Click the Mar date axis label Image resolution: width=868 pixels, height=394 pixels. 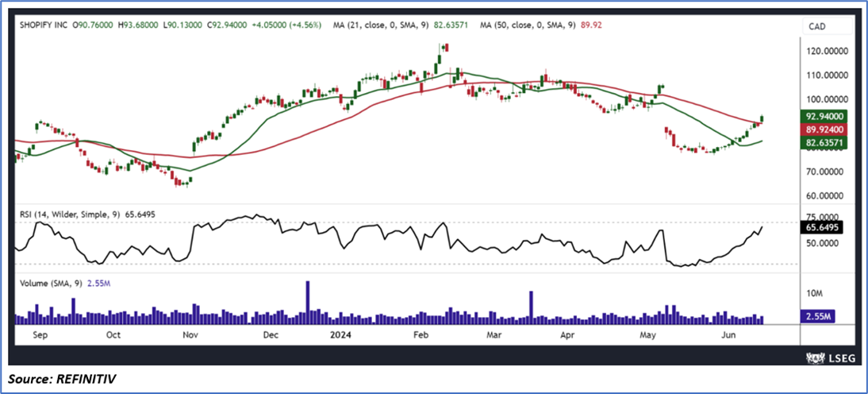(494, 335)
